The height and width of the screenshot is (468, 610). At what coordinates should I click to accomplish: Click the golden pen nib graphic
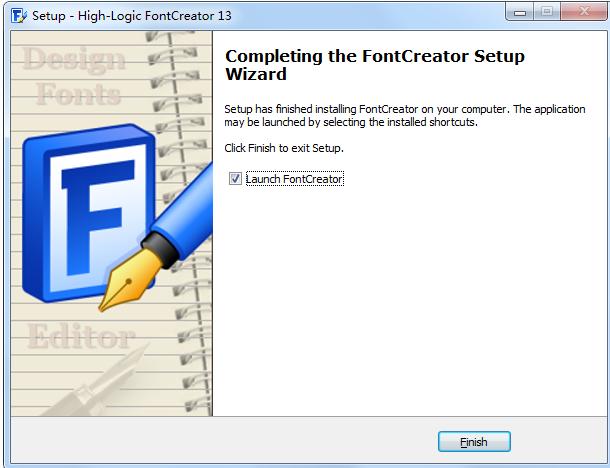coord(130,279)
